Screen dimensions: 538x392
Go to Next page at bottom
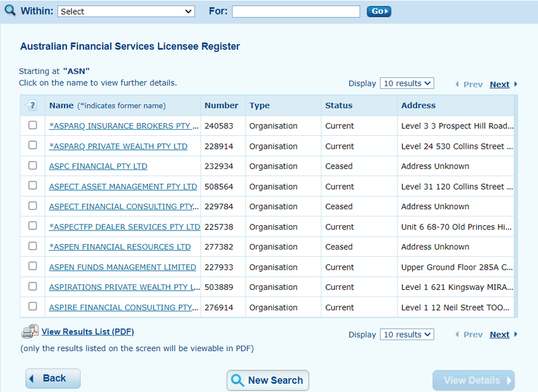click(500, 334)
